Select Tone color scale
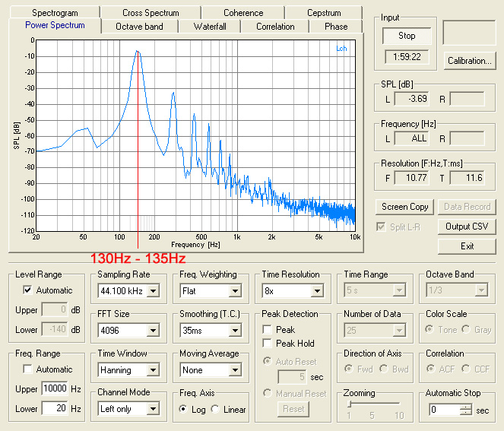This screenshot has width=504, height=431. (x=429, y=329)
